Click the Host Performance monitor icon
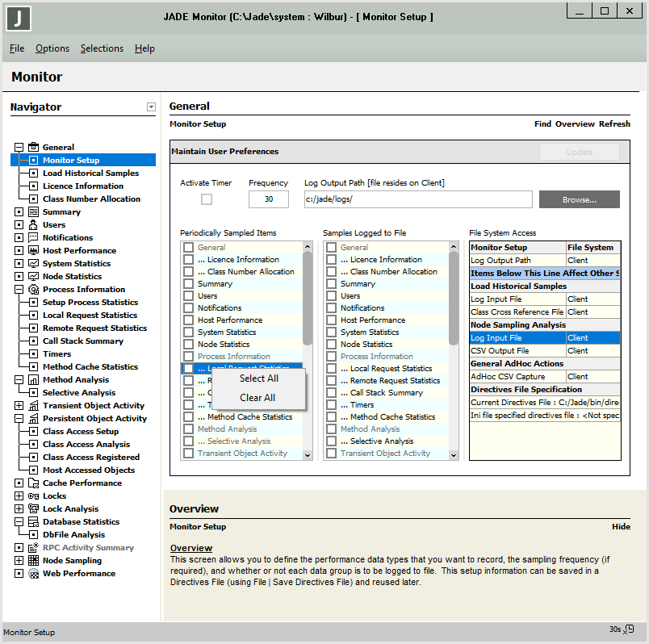Screen dimensions: 649x644 coord(34,250)
